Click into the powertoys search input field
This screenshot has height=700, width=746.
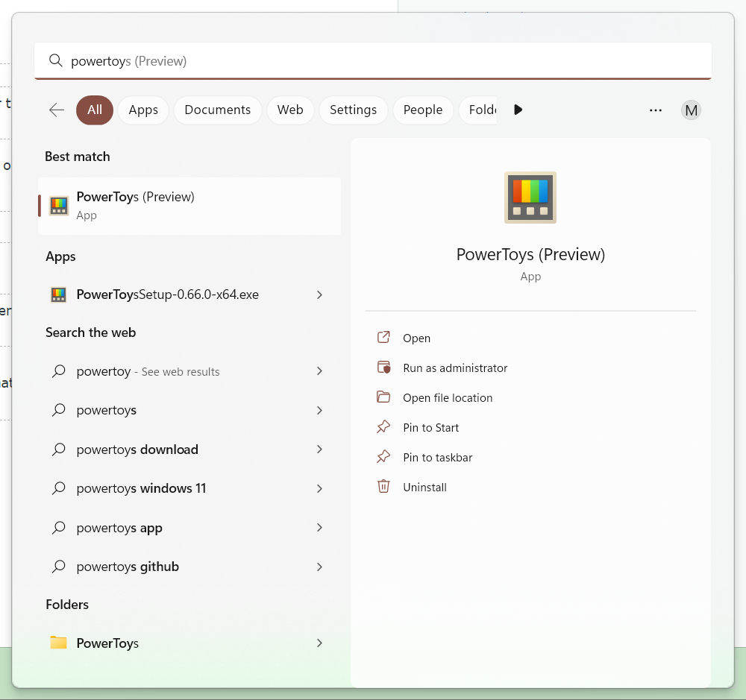373,61
